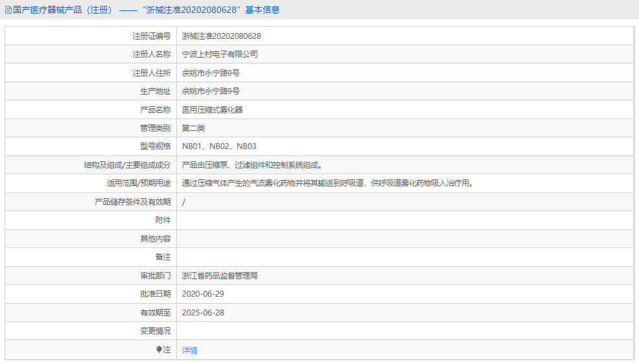
Task: Click the 管理类别 label
Action: coord(156,128)
